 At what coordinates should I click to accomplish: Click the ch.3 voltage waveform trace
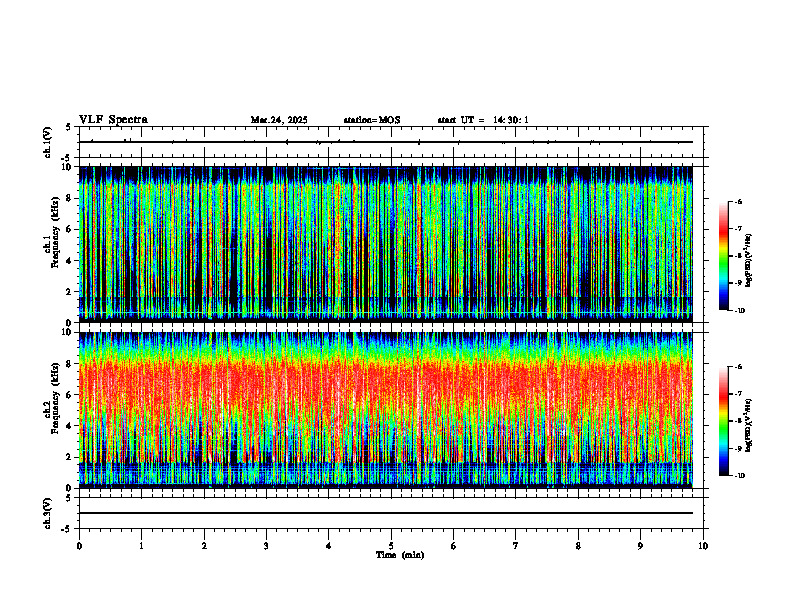[386, 513]
